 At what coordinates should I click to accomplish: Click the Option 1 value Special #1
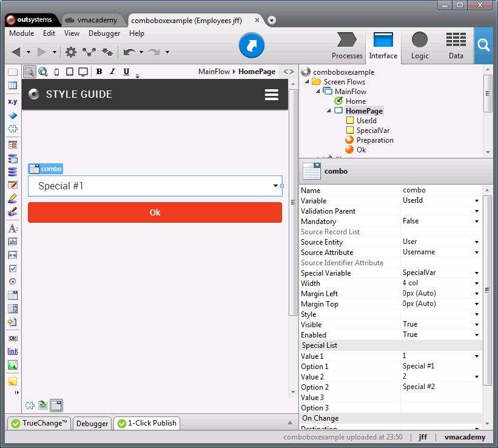click(419, 366)
